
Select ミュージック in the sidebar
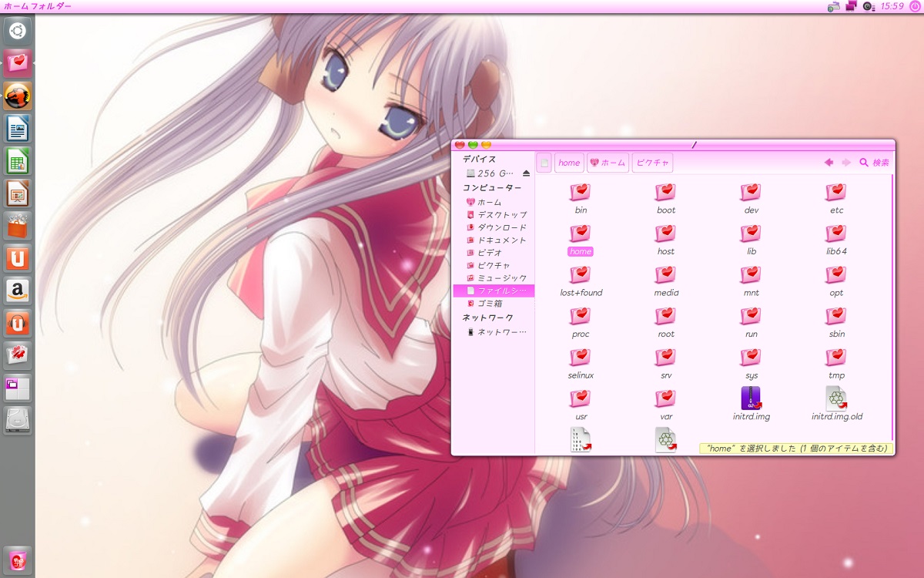point(501,277)
